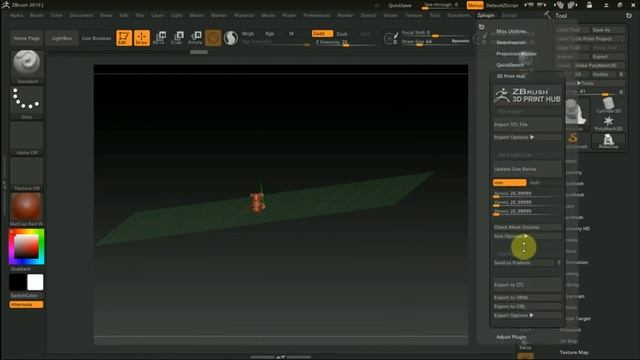Screen dimensions: 640x360
Task: Select the Move gizmo tool
Action: 159,38
